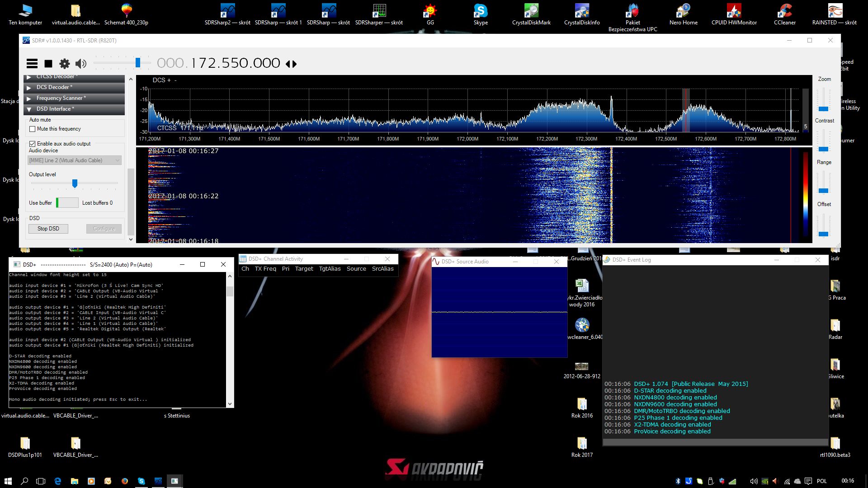Image resolution: width=868 pixels, height=488 pixels.
Task: Open Ten komputer desktop icon
Action: click(25, 14)
